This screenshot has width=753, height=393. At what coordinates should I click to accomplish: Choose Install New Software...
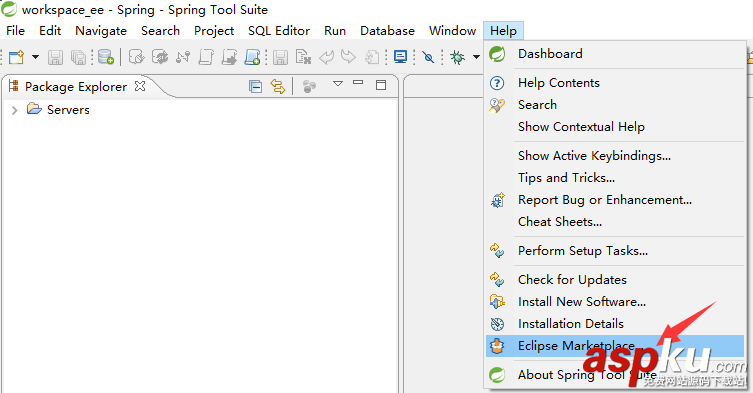coord(615,302)
